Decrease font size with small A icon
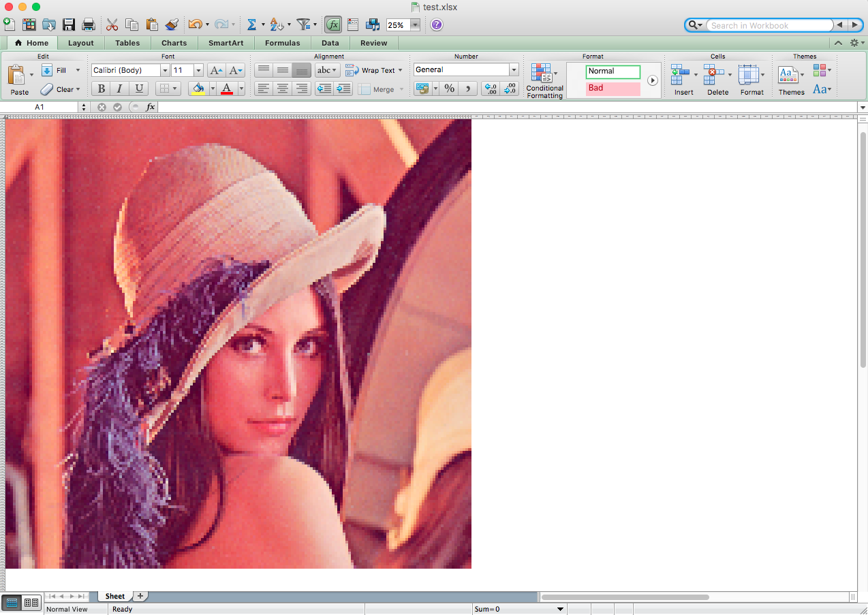The image size is (868, 615). coord(236,70)
